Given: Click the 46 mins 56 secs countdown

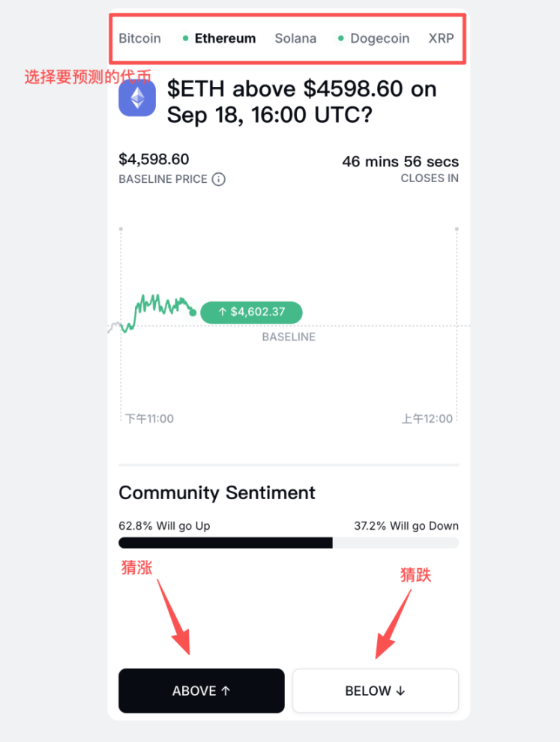Looking at the screenshot, I should click(400, 161).
